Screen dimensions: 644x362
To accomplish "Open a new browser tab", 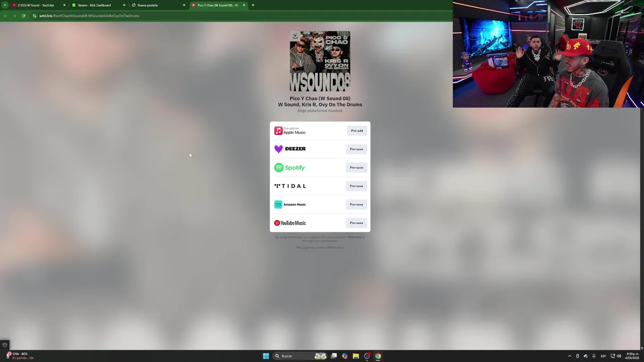I will [253, 5].
